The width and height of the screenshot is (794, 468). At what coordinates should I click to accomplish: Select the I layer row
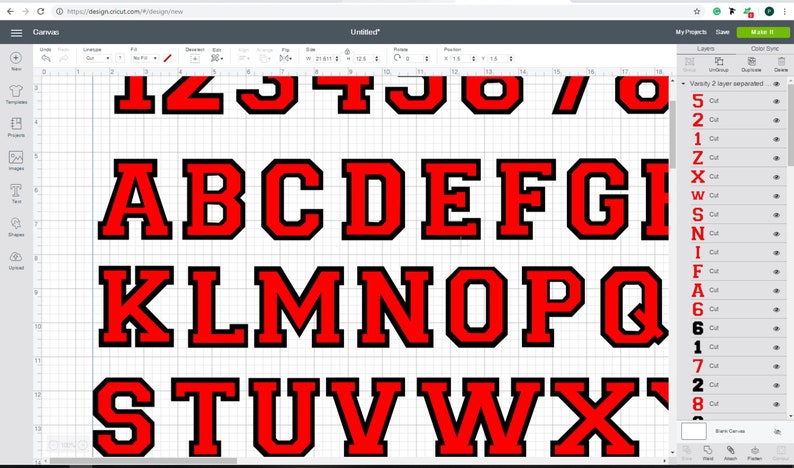pos(733,252)
